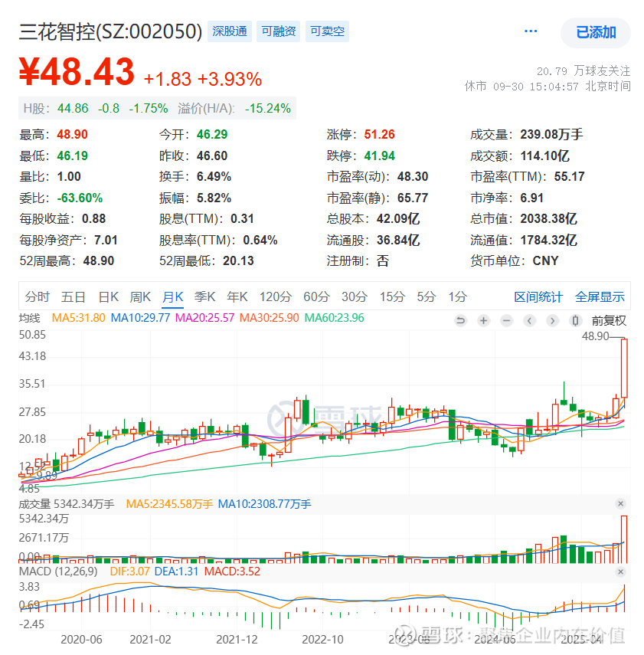This screenshot has width=644, height=655.
Task: Click the 总市值 value 2038.38亿
Action: 548,219
